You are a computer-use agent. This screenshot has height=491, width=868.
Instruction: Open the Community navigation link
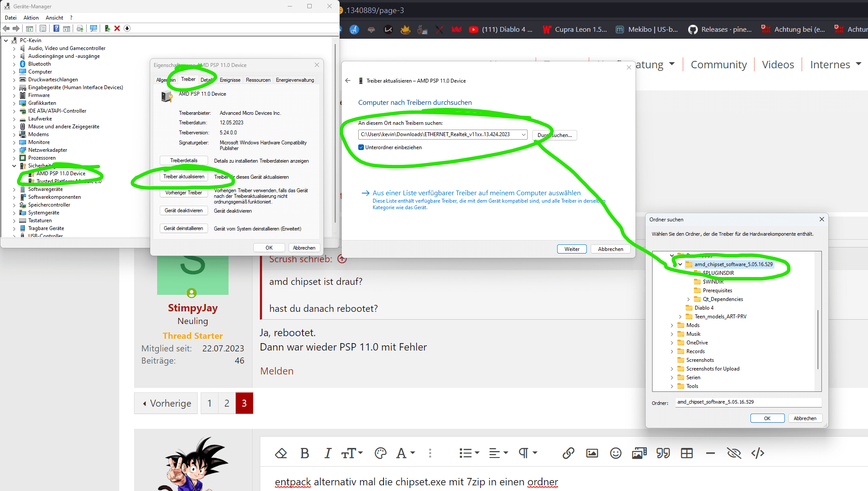pos(719,64)
